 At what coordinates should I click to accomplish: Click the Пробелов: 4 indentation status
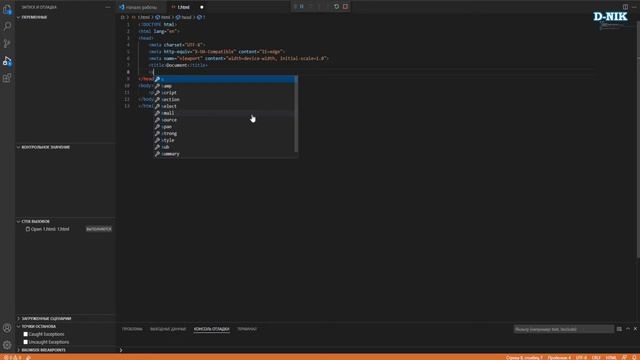click(559, 358)
